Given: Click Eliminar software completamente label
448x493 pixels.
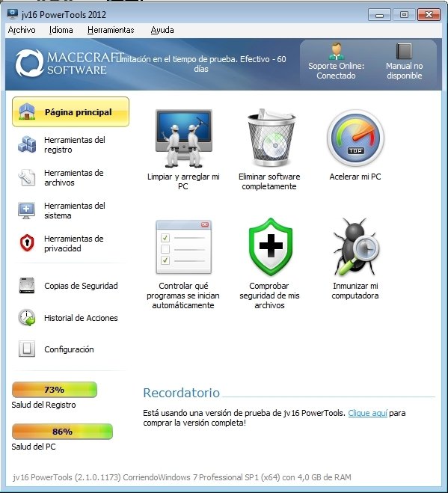Looking at the screenshot, I should coord(269,182).
